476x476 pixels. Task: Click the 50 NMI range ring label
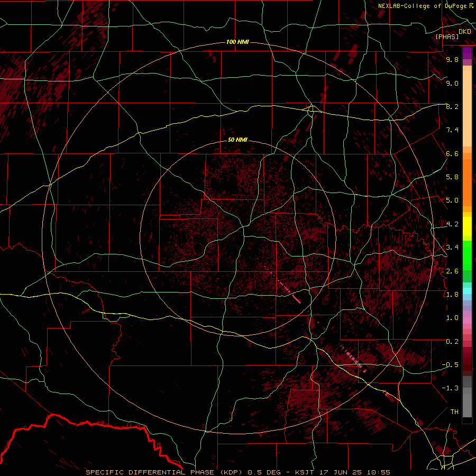237,140
